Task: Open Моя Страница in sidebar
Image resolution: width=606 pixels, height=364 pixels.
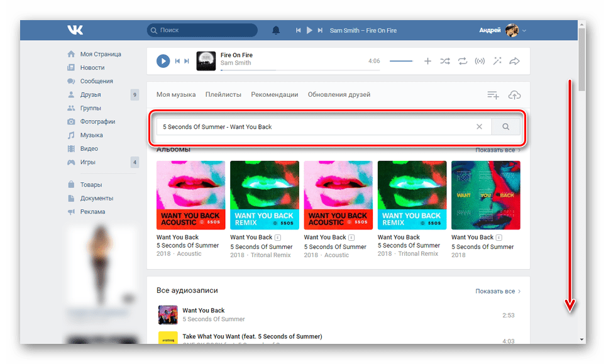Action: [101, 54]
